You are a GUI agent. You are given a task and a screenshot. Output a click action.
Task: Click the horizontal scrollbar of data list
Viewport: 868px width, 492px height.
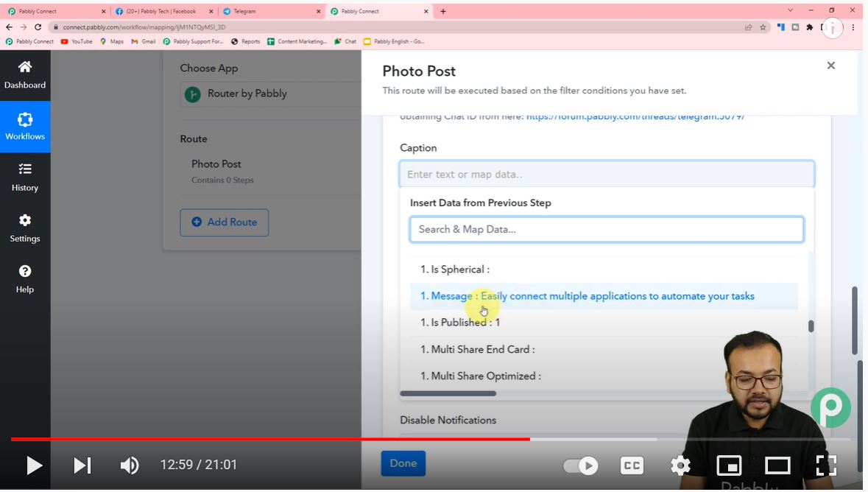tap(448, 393)
